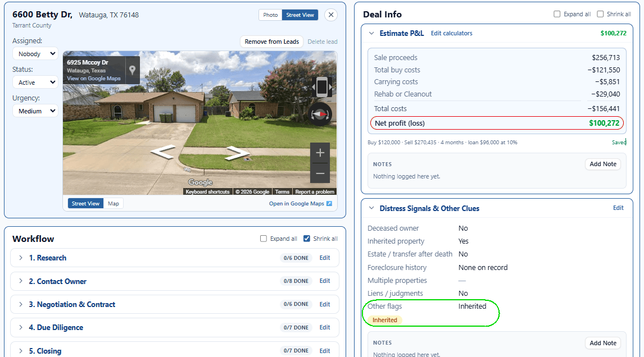Edit the Due Diligence step
Viewport: 644px width, 357px height.
(324, 327)
